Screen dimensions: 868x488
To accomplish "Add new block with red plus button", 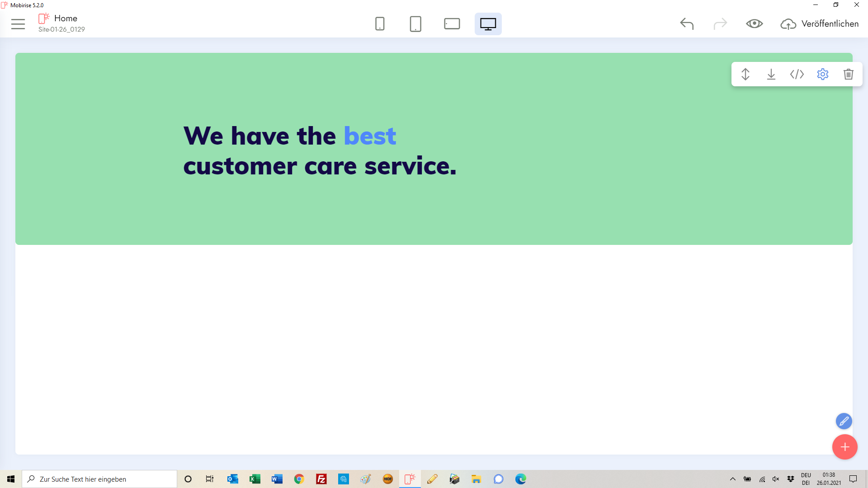I will 844,447.
